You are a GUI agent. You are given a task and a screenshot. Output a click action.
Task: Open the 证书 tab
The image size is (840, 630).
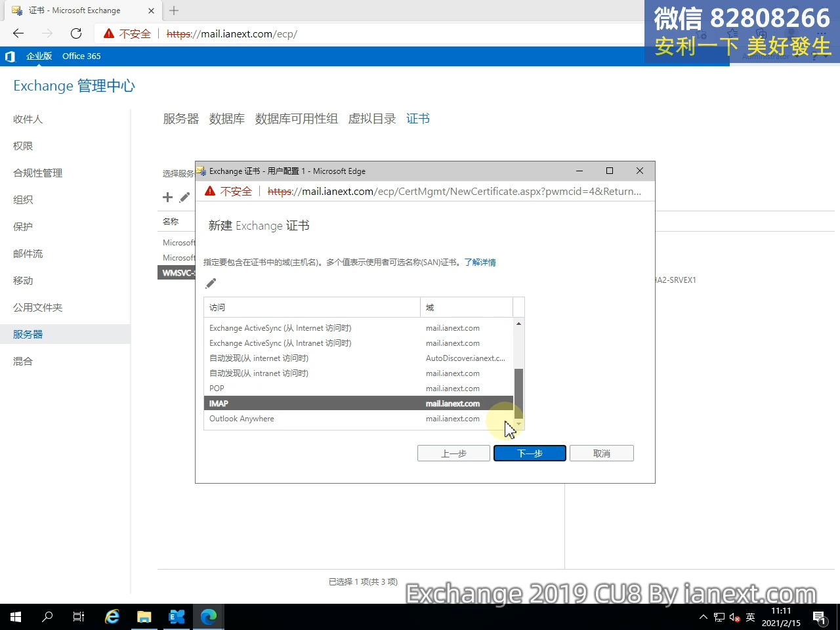click(418, 119)
